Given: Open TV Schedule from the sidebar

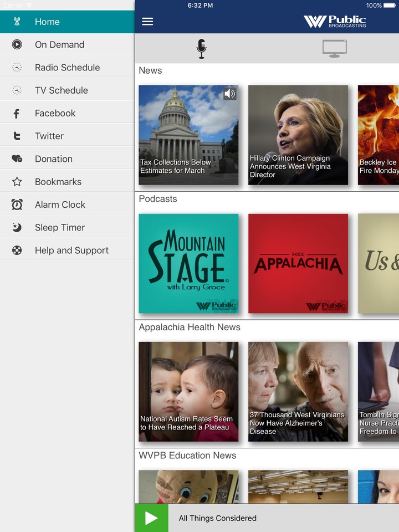Looking at the screenshot, I should point(67,90).
